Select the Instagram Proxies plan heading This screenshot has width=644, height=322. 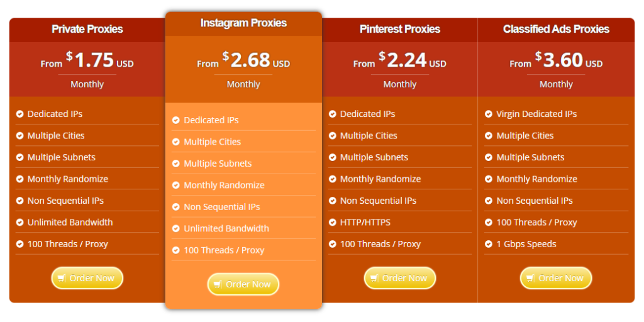click(x=243, y=23)
